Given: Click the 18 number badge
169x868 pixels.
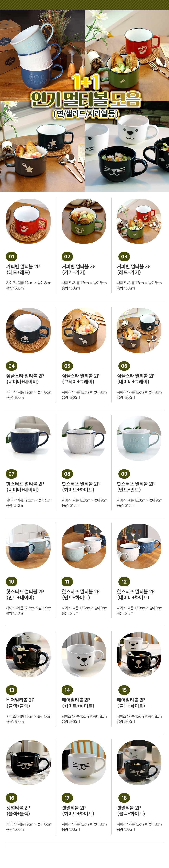Looking at the screenshot, I should pos(124,798).
